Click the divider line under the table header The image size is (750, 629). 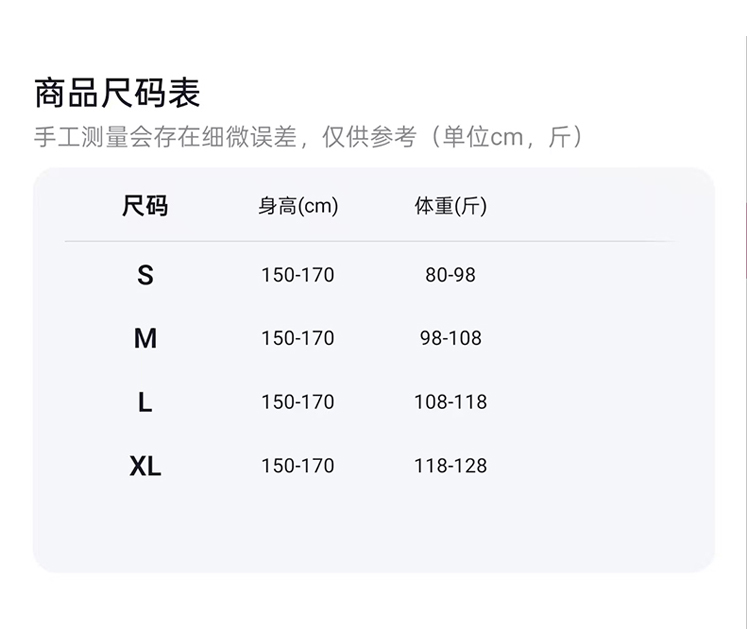371,242
